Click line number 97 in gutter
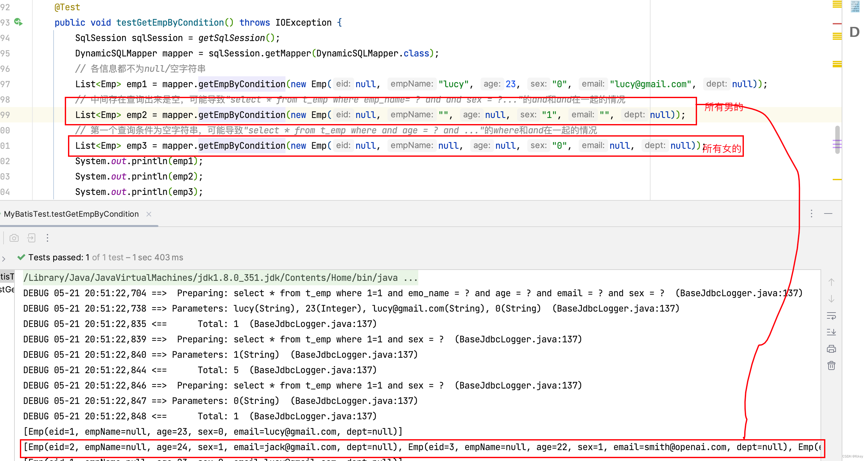This screenshot has height=461, width=868. tap(5, 84)
